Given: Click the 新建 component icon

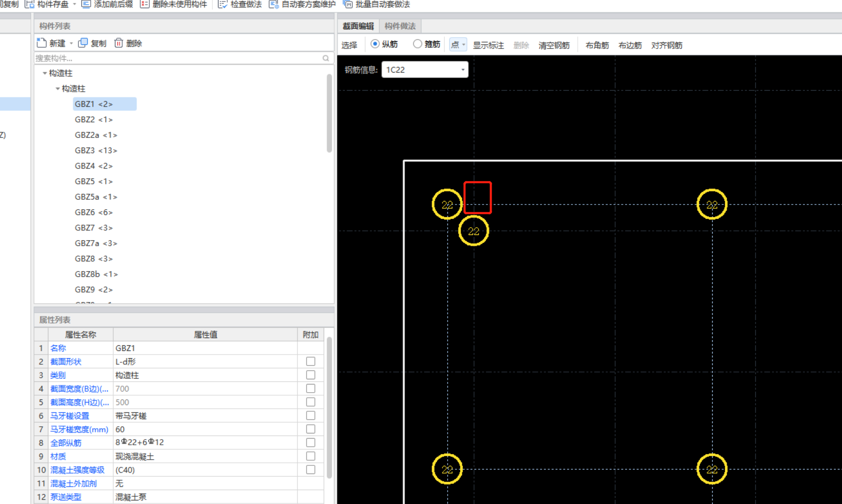Looking at the screenshot, I should 42,43.
